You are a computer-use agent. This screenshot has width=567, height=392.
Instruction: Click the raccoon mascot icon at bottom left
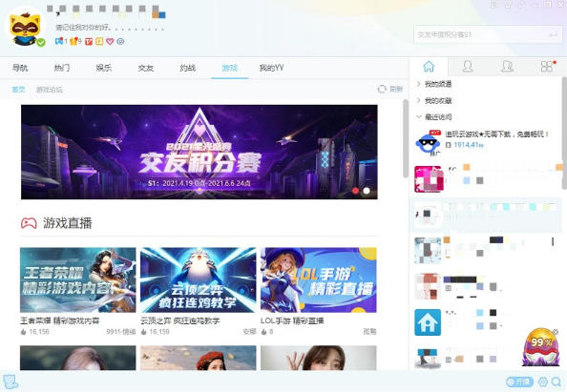point(10,382)
